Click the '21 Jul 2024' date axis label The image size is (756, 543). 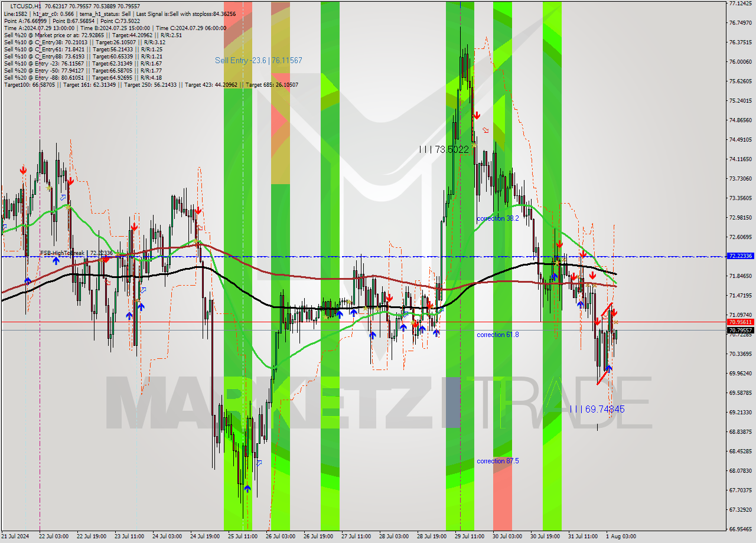[15, 537]
